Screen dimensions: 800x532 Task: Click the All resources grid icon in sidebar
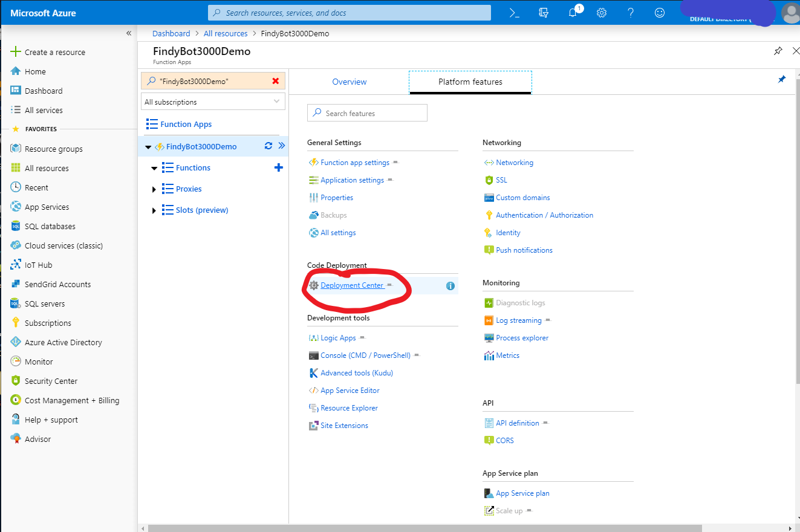click(x=16, y=168)
